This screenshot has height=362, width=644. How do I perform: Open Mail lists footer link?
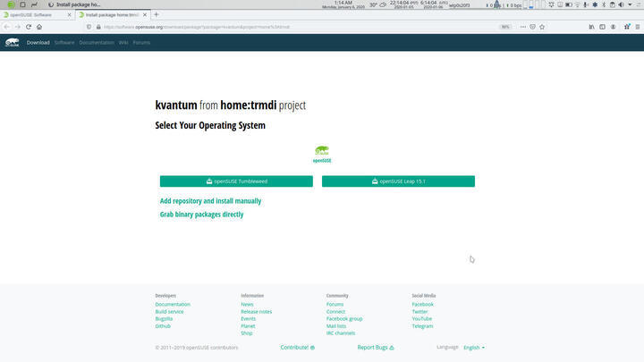[336, 326]
